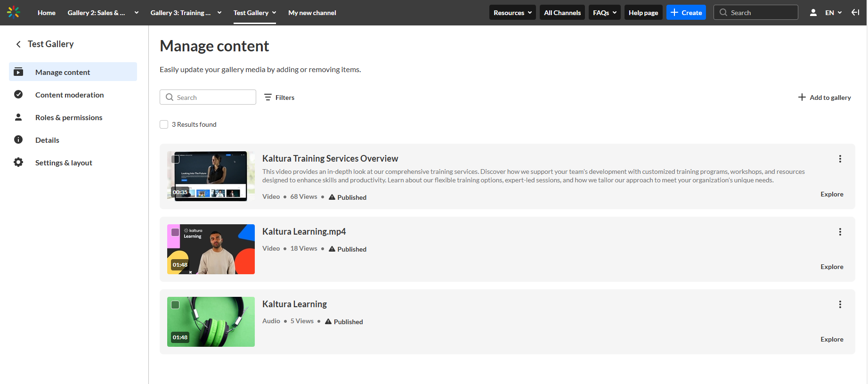The image size is (868, 384).
Task: Open more options for Kaltura Learning.mp4
Action: (x=840, y=232)
